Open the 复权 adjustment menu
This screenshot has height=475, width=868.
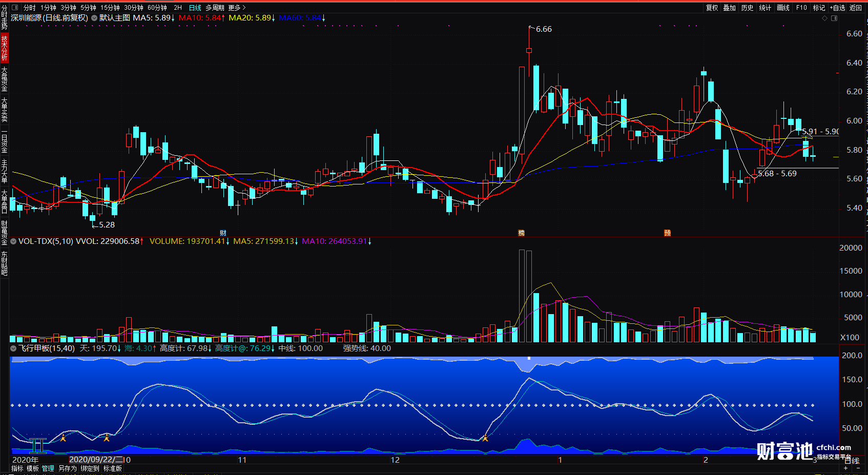(712, 8)
